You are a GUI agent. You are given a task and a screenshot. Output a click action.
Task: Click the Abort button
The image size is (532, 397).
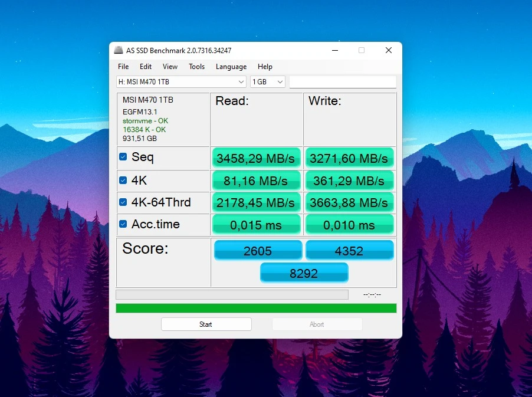pyautogui.click(x=317, y=324)
